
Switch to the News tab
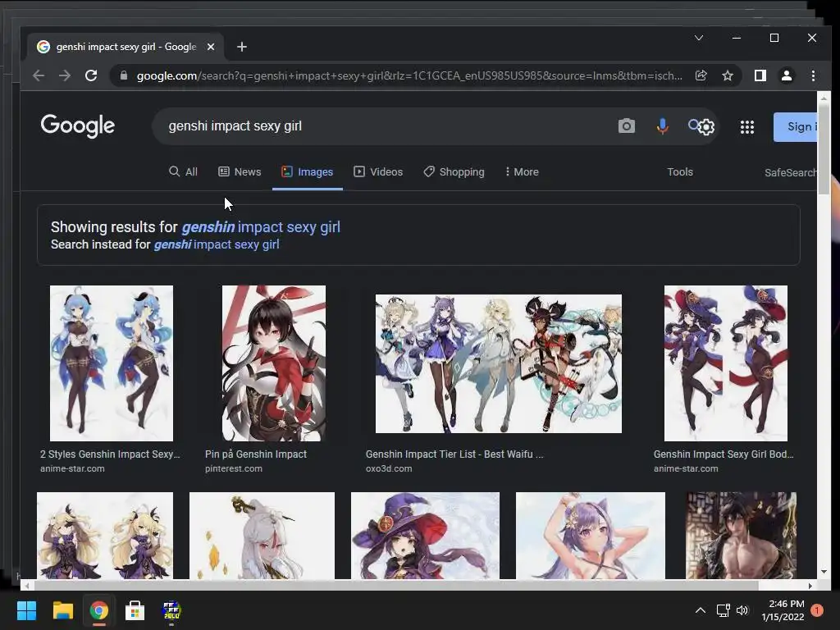(x=240, y=172)
